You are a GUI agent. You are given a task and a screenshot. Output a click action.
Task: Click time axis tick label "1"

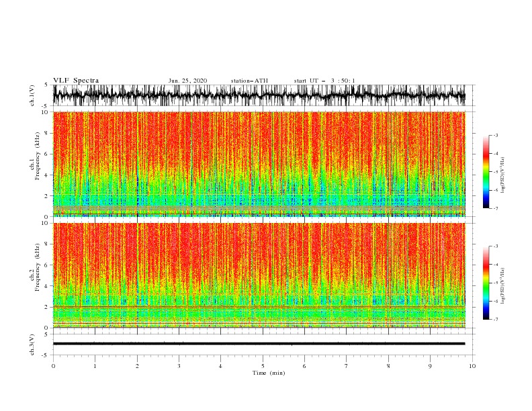95,366
